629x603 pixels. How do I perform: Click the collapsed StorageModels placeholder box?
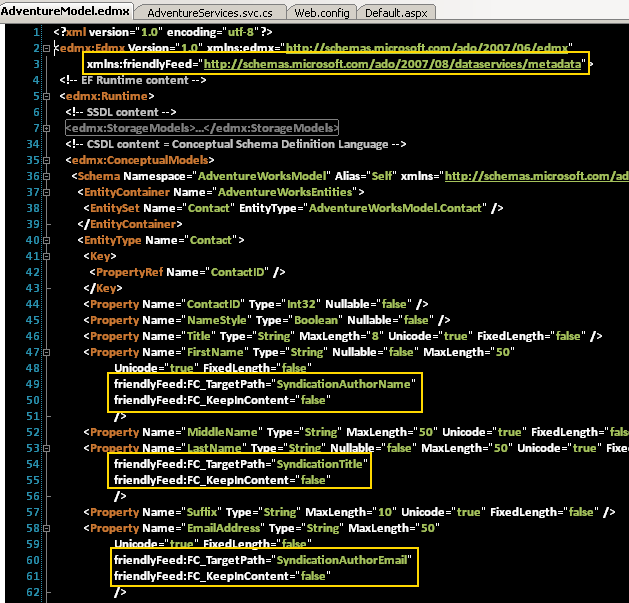tap(201, 128)
